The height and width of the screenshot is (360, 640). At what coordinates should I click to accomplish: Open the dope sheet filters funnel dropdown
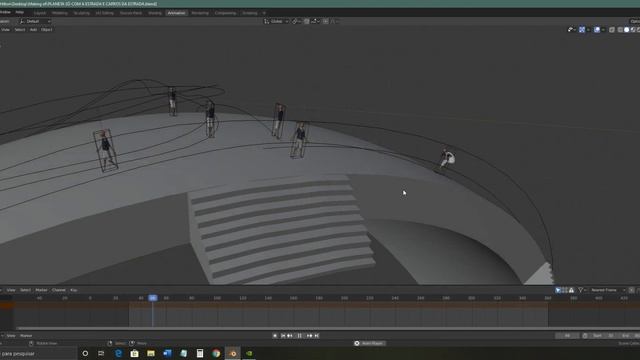[x=582, y=290]
